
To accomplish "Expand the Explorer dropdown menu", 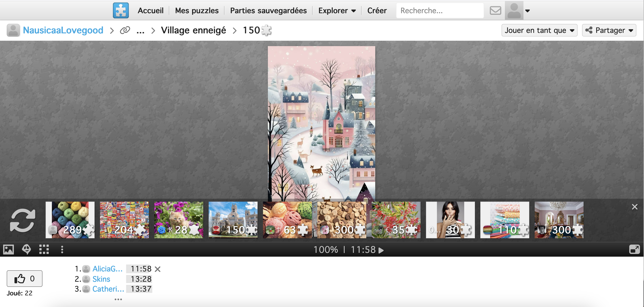I will (x=337, y=11).
